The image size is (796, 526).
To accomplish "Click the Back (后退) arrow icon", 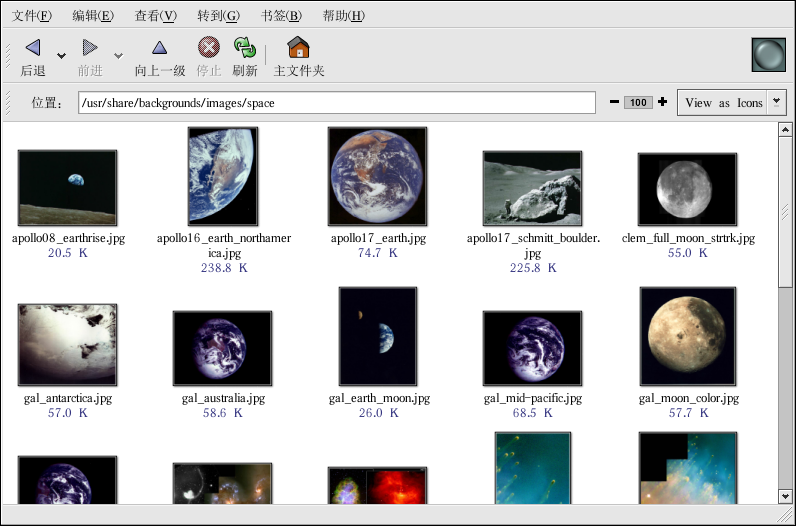I will tap(33, 48).
